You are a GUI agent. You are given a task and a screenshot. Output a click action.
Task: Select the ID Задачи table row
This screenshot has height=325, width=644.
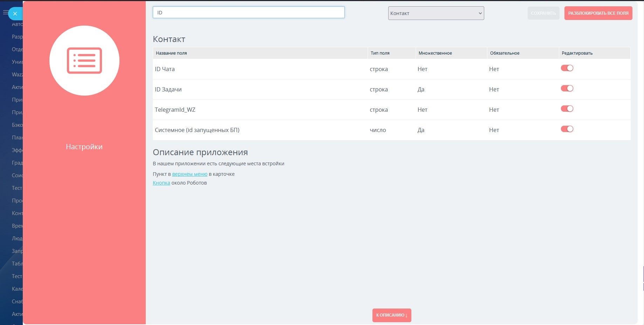click(259, 90)
